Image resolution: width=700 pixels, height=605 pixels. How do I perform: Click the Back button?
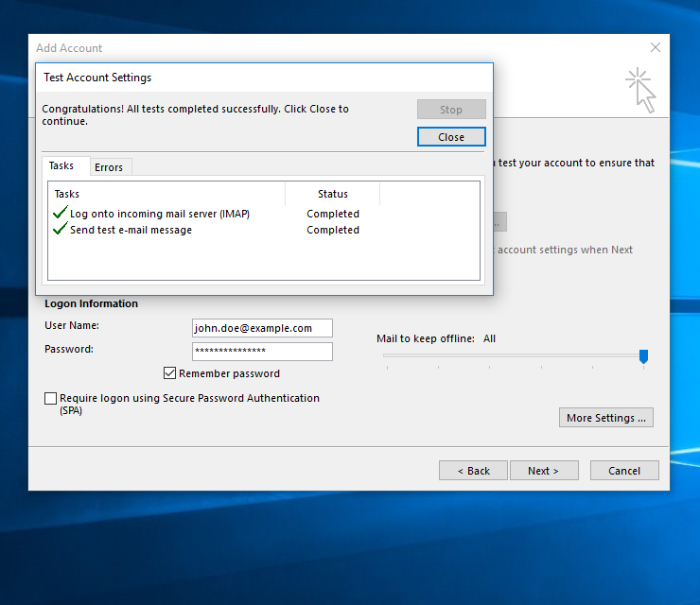[473, 471]
